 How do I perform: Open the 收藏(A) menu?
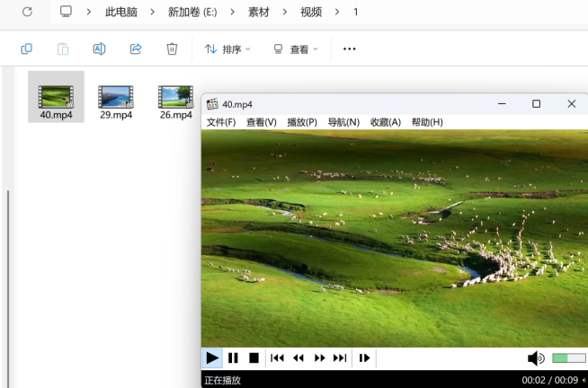pyautogui.click(x=386, y=122)
